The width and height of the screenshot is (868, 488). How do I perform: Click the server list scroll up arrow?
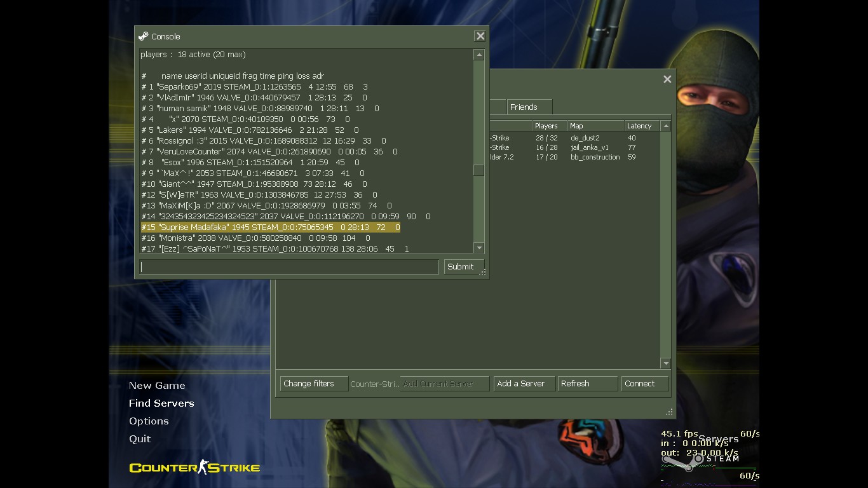pos(666,126)
